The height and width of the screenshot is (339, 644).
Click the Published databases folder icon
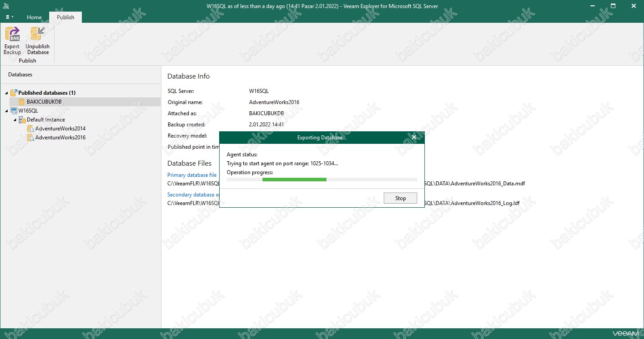13,93
